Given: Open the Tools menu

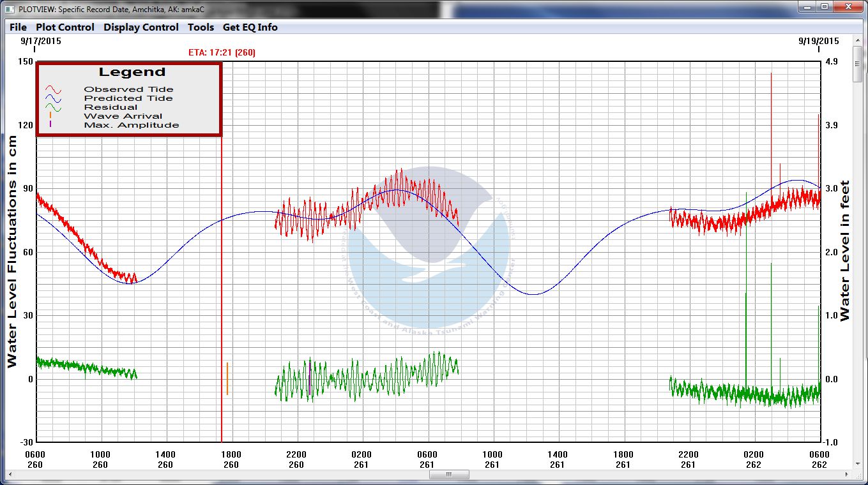Looking at the screenshot, I should [x=201, y=27].
